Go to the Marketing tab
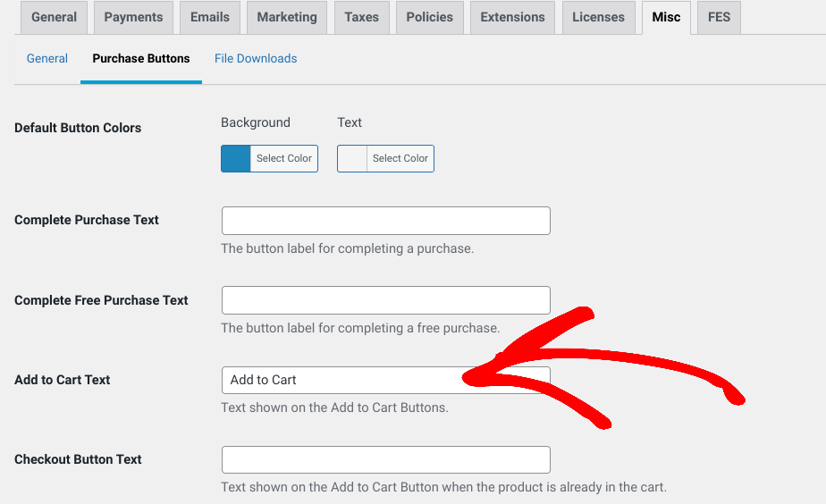The image size is (826, 504). (287, 17)
